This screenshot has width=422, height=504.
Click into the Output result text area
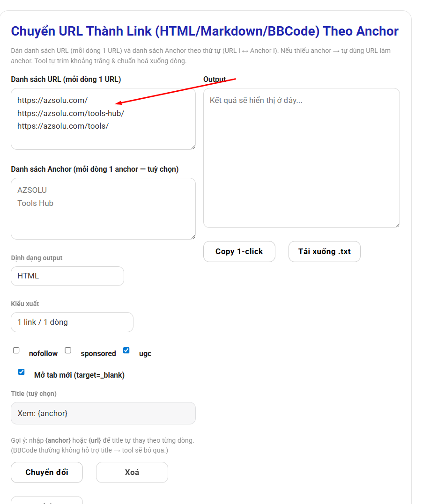[x=302, y=158]
